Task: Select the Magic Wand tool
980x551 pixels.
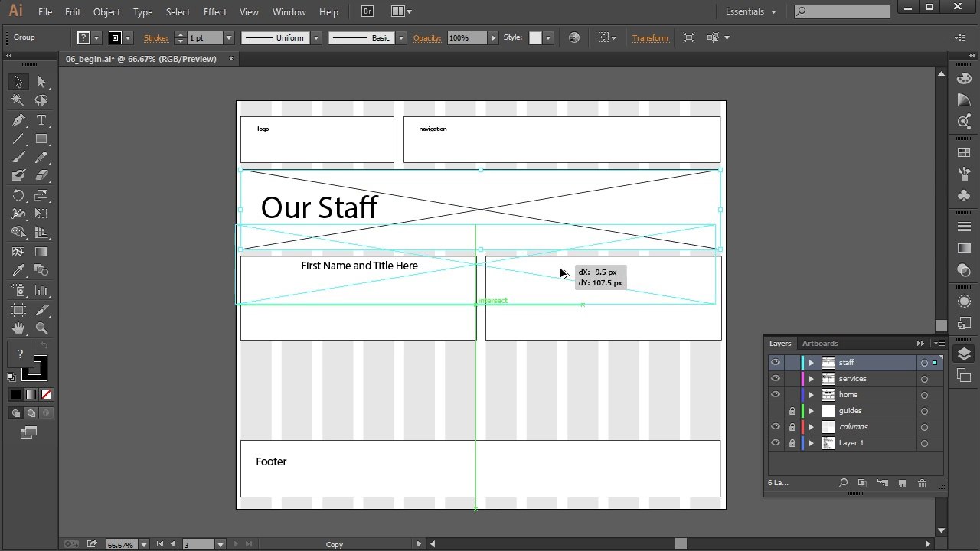Action: (18, 101)
